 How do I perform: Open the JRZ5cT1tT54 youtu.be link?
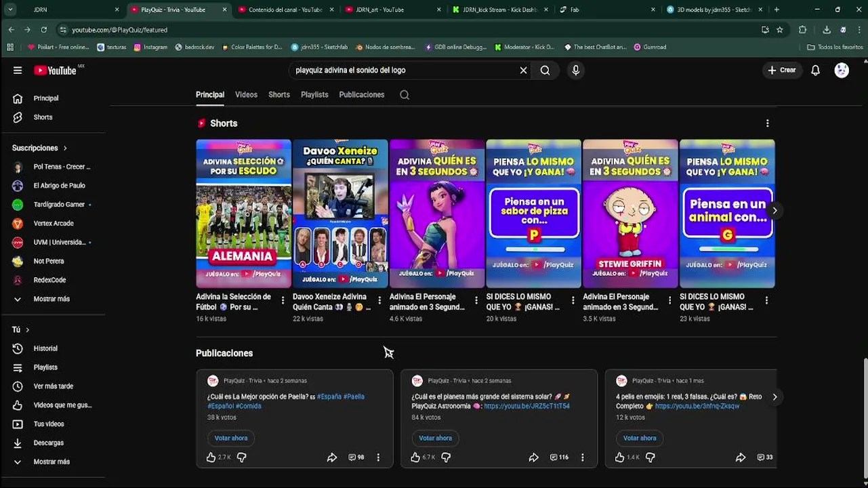(526, 406)
